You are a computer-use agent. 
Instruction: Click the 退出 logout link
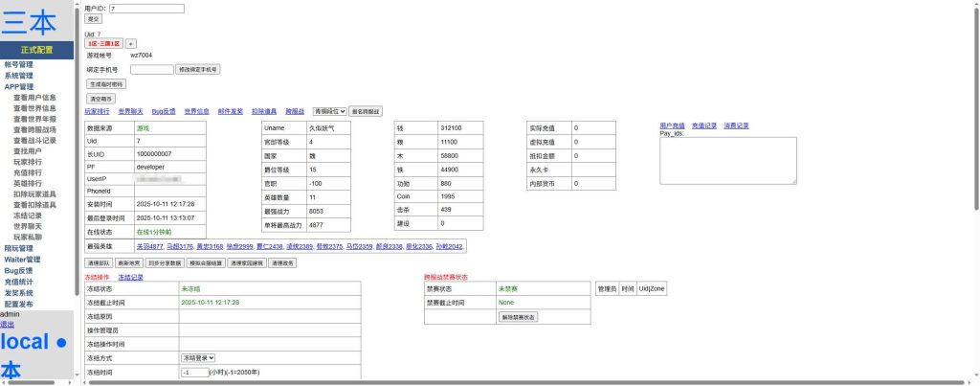(x=8, y=325)
